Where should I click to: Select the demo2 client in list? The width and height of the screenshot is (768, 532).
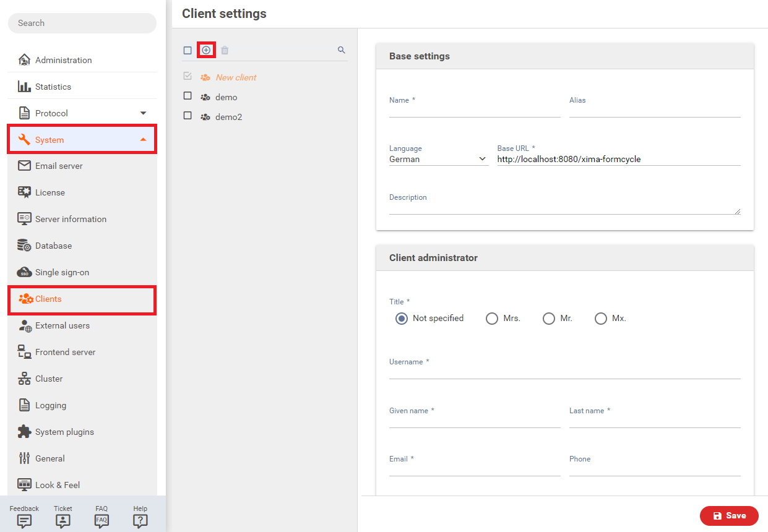[228, 117]
